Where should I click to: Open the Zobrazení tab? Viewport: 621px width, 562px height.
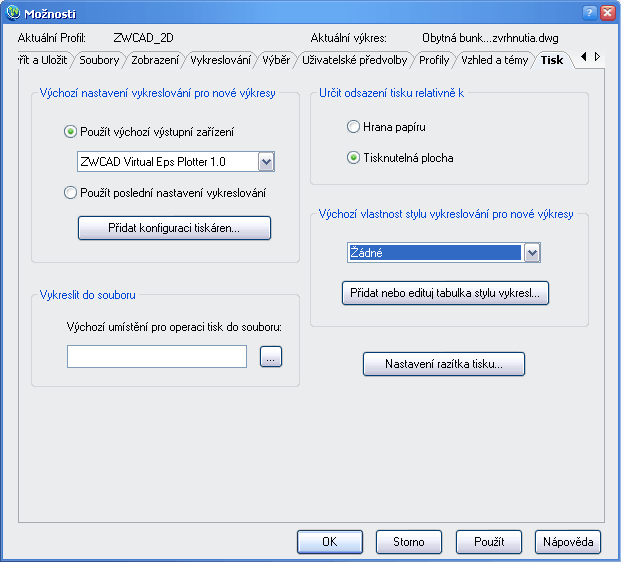tap(155, 60)
